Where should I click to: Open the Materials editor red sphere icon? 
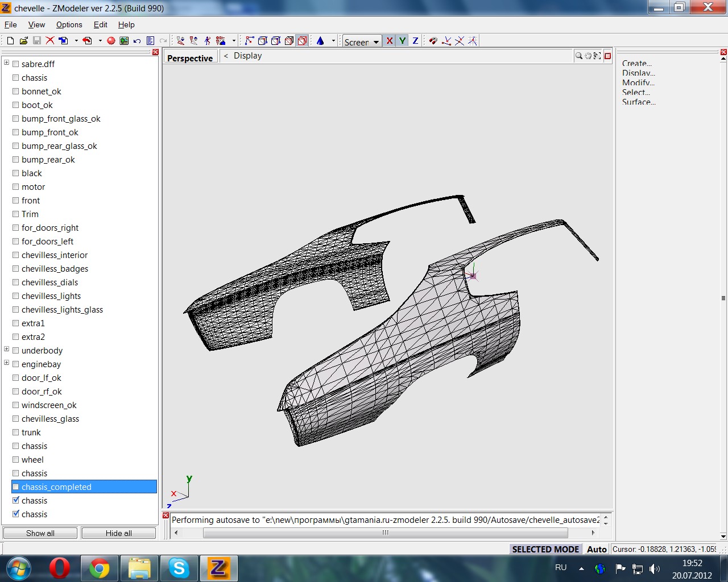pyautogui.click(x=111, y=40)
